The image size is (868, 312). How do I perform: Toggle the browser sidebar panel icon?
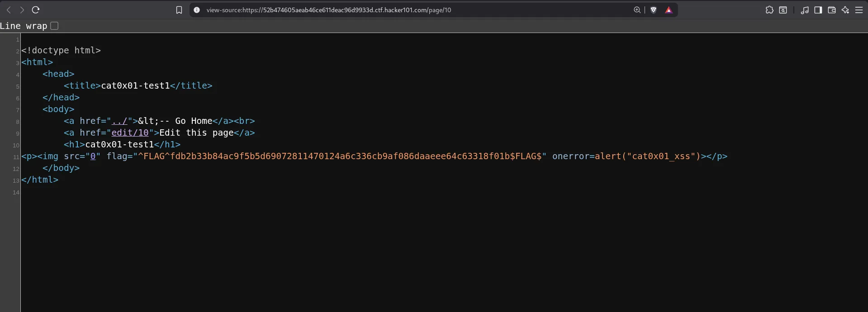point(818,10)
